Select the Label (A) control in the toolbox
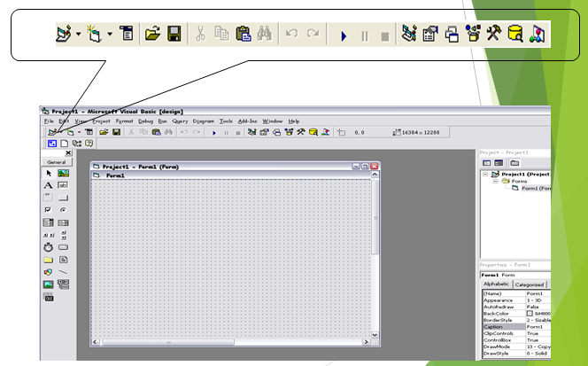Viewport: 588px width, 366px height. coord(49,185)
